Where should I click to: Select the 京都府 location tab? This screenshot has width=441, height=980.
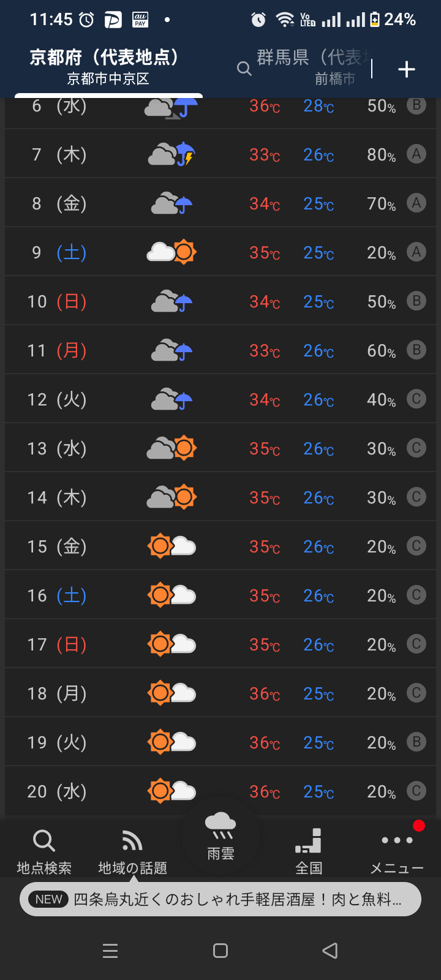click(108, 67)
